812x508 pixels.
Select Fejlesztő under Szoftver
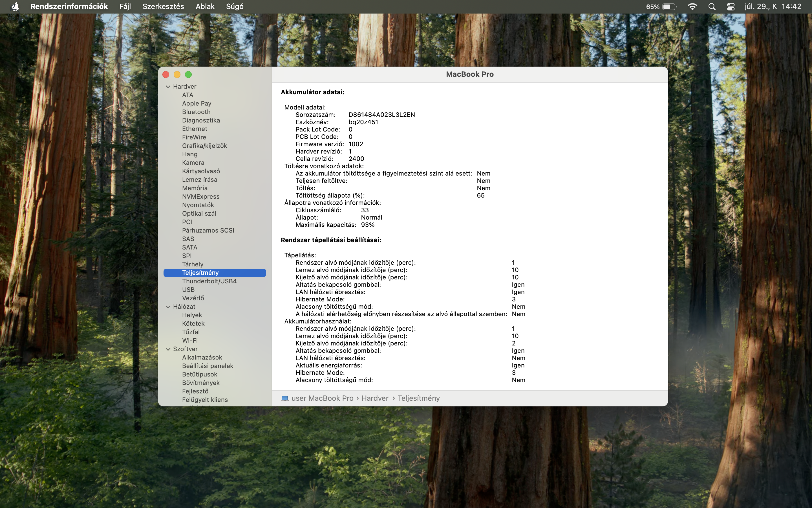pos(215,391)
